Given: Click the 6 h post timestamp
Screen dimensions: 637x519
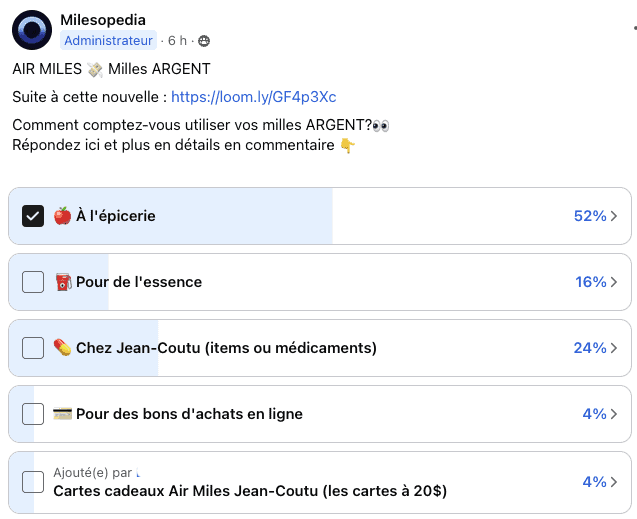Looking at the screenshot, I should click(177, 41).
